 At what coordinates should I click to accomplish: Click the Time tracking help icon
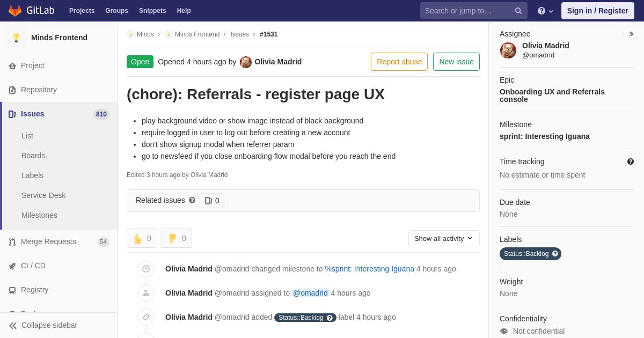(630, 161)
